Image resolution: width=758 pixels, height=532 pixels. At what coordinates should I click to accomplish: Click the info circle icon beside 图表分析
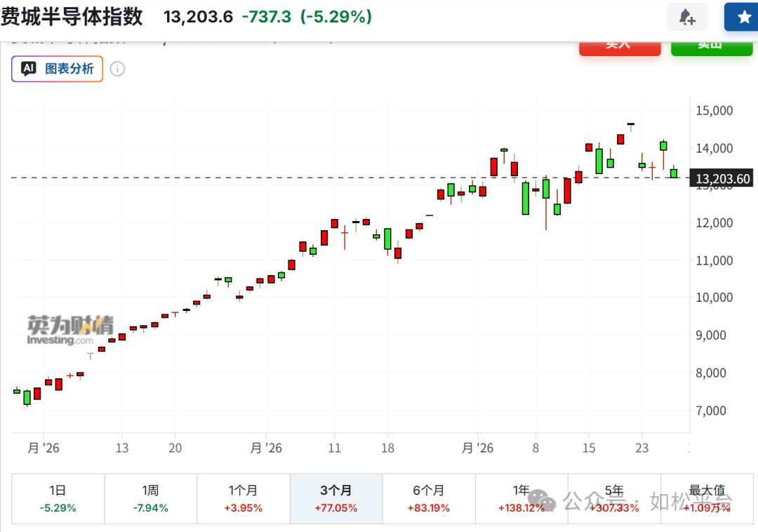117,69
